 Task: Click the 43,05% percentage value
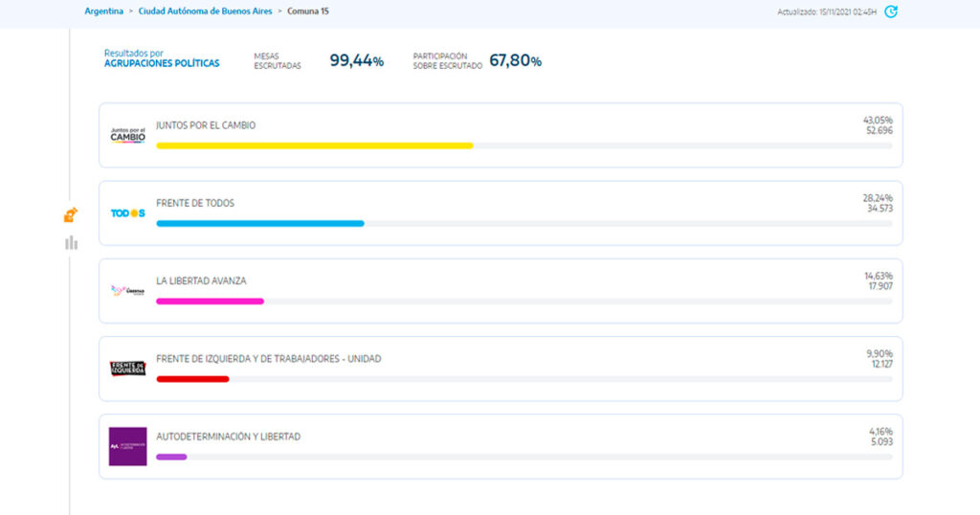(x=878, y=120)
